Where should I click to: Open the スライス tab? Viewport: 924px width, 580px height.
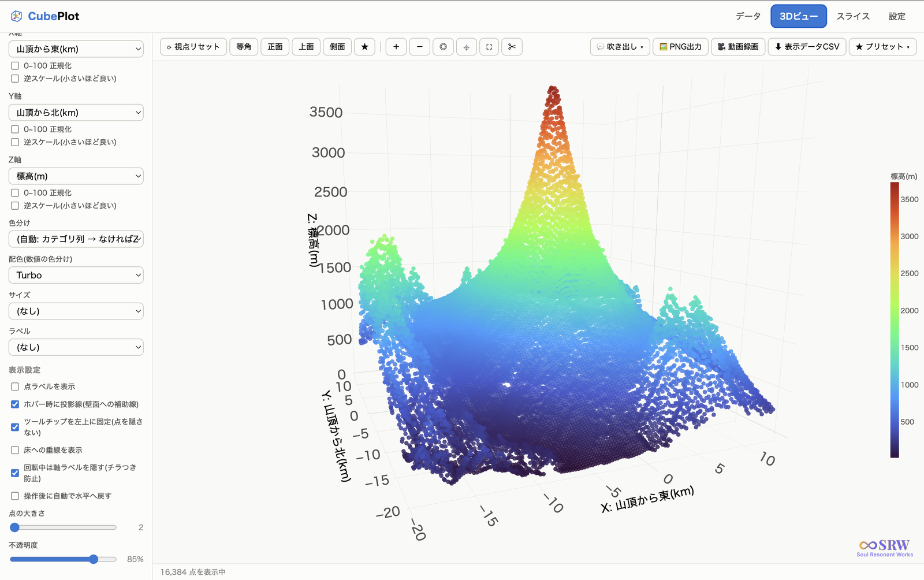click(x=853, y=16)
